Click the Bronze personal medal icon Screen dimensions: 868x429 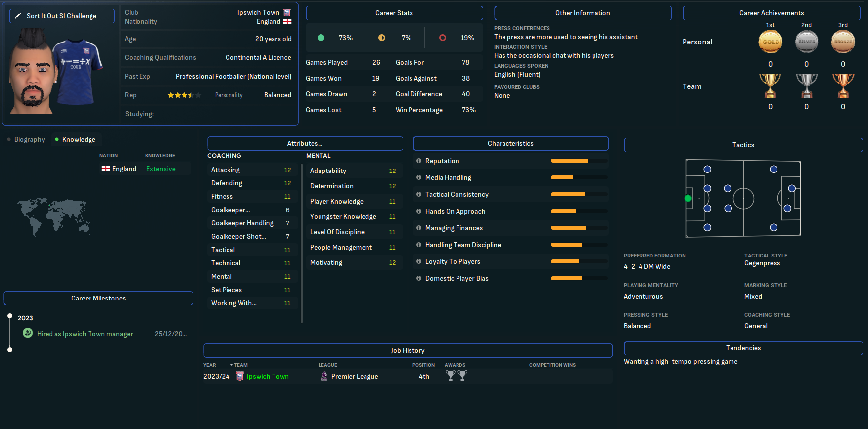point(843,42)
